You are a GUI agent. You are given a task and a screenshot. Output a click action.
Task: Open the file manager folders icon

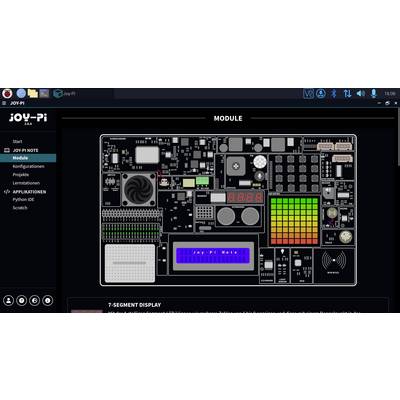33,93
